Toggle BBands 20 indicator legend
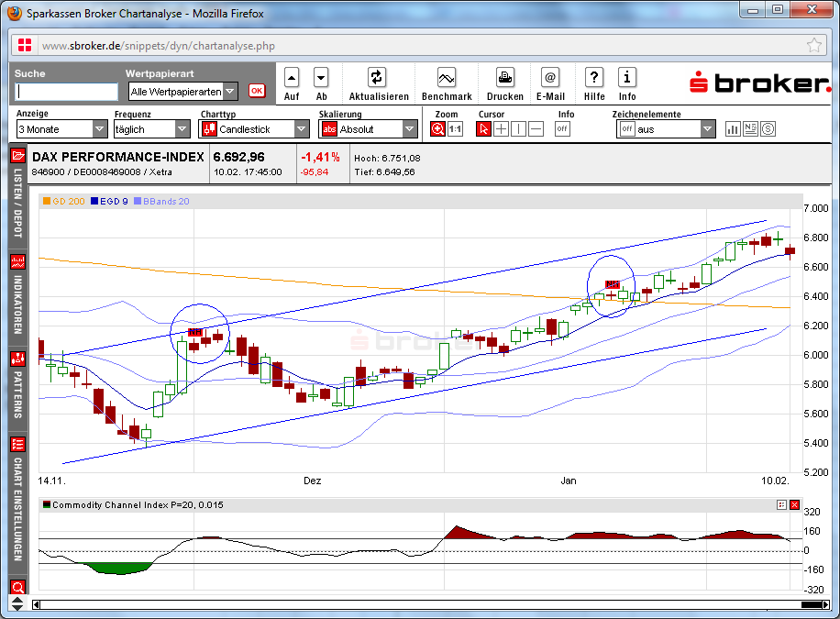Viewport: 840px width, 619px height. (161, 202)
